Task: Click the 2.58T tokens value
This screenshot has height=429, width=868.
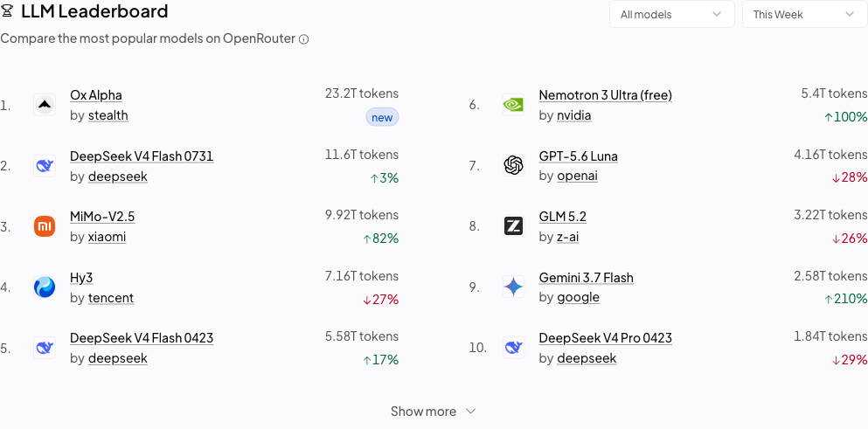Action: pyautogui.click(x=830, y=276)
